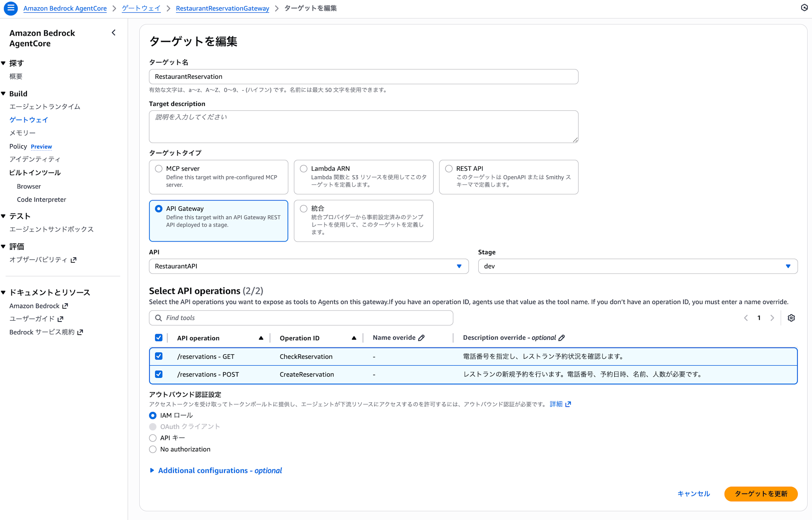This screenshot has height=520, width=812.
Task: Open the Stage dropdown showing dev
Action: pyautogui.click(x=788, y=266)
